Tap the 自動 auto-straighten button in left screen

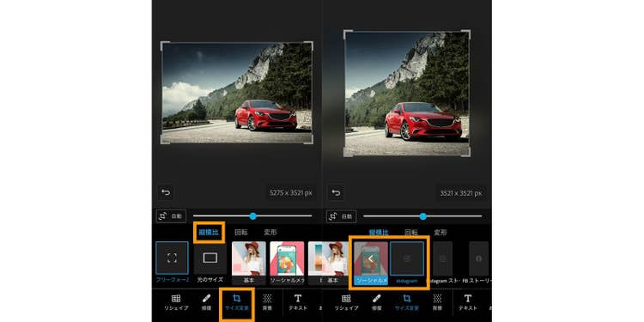click(171, 216)
